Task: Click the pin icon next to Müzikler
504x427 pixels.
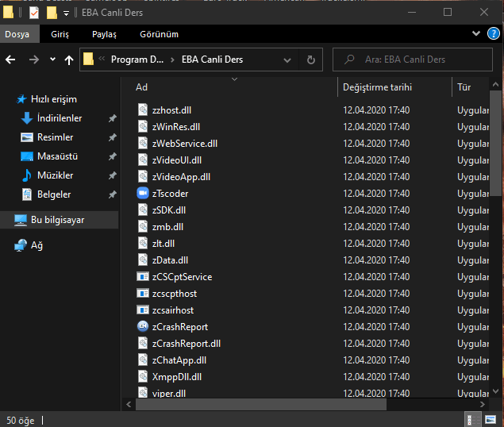Action: pos(112,175)
